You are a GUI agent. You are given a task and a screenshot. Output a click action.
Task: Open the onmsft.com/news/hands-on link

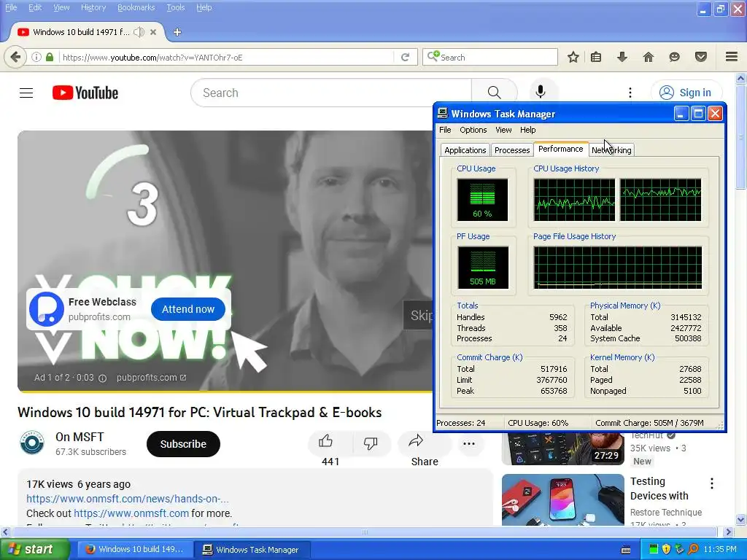128,499
